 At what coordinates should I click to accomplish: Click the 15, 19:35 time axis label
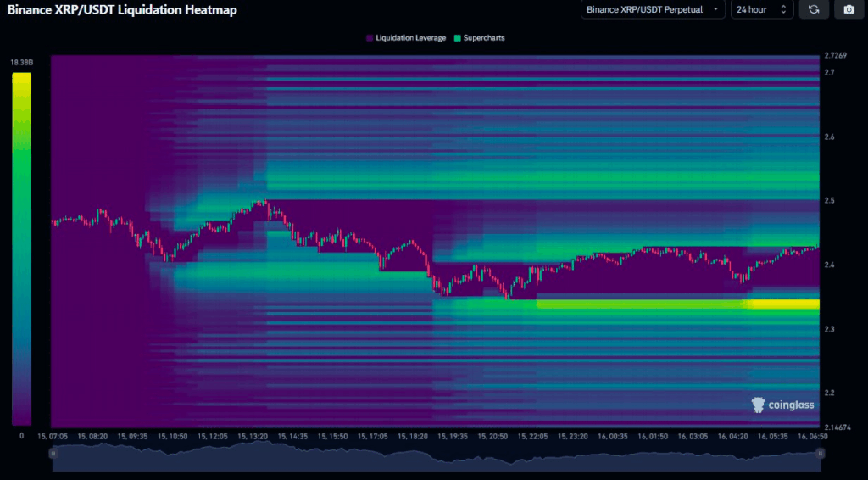453,436
